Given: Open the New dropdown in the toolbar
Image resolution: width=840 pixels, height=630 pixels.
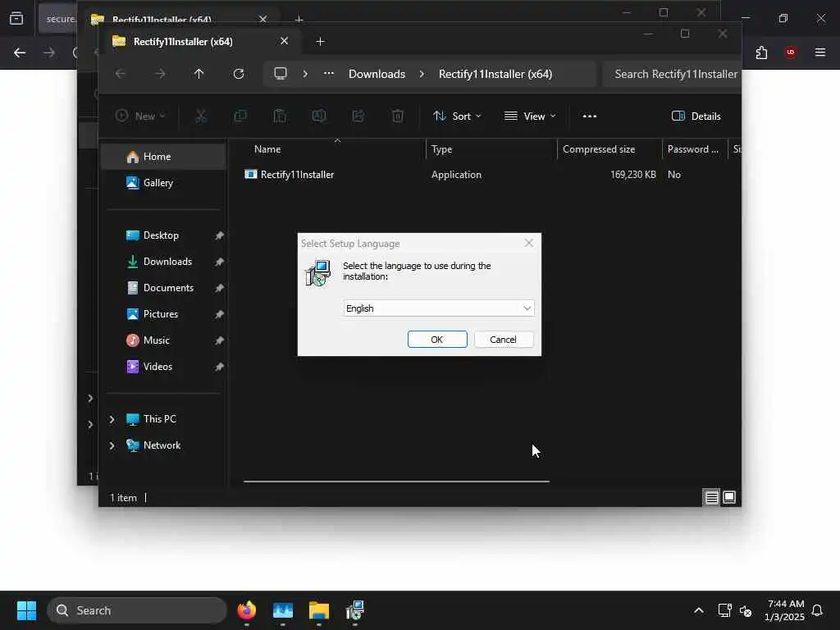Looking at the screenshot, I should click(141, 116).
